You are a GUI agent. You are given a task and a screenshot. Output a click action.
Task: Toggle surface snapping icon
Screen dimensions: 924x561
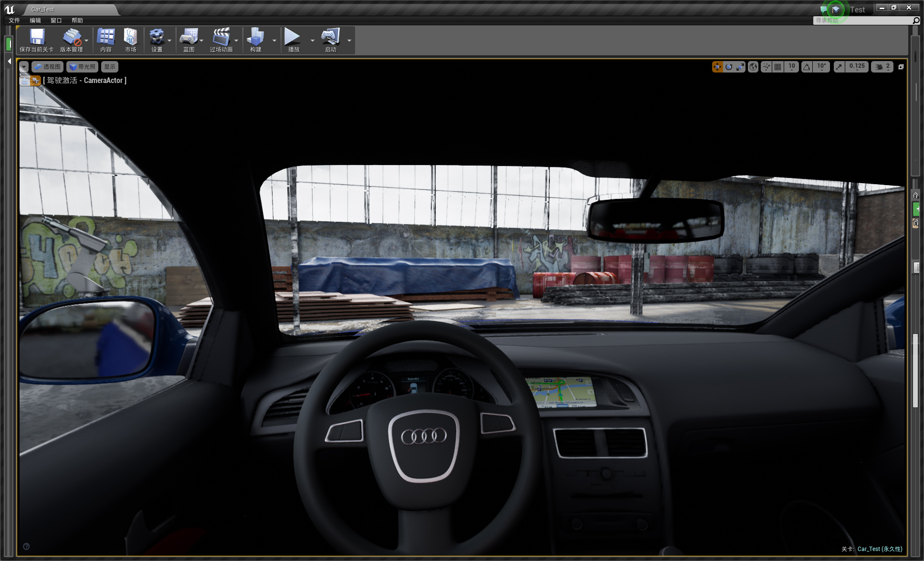tap(766, 67)
